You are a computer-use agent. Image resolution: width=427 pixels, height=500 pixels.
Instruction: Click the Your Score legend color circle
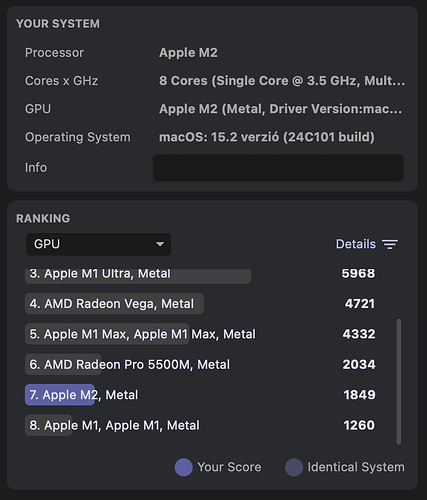pos(184,467)
